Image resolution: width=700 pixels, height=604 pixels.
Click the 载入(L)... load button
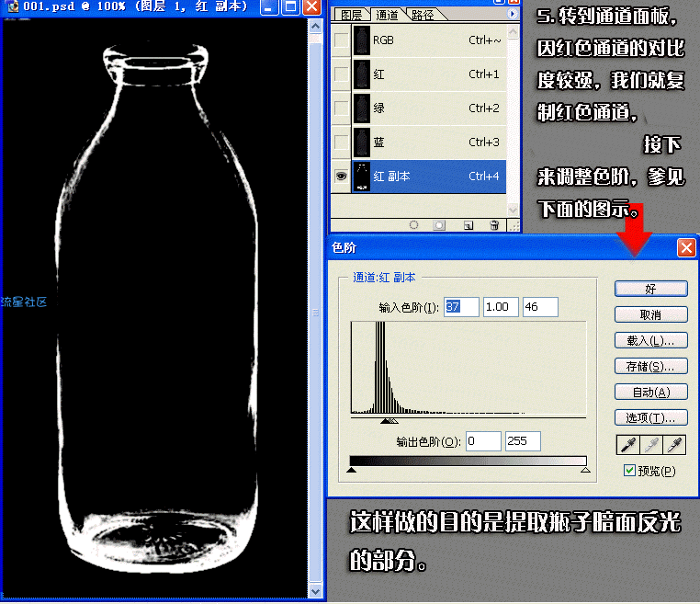pos(651,341)
